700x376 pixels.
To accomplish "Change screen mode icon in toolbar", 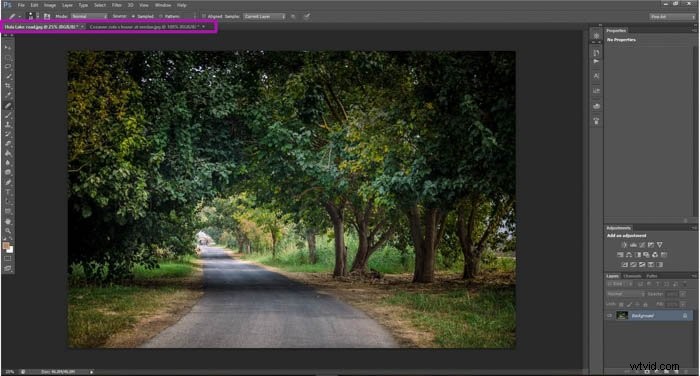I will (8, 268).
